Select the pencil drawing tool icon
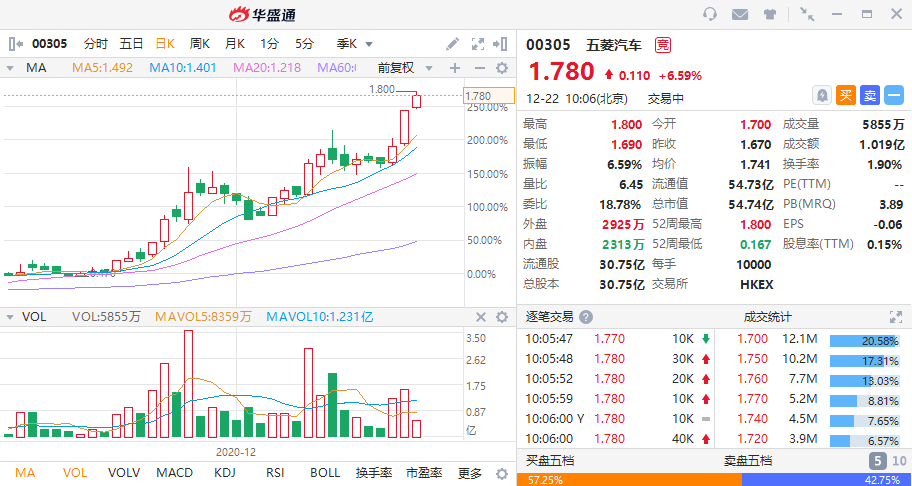This screenshot has height=486, width=912. point(453,44)
